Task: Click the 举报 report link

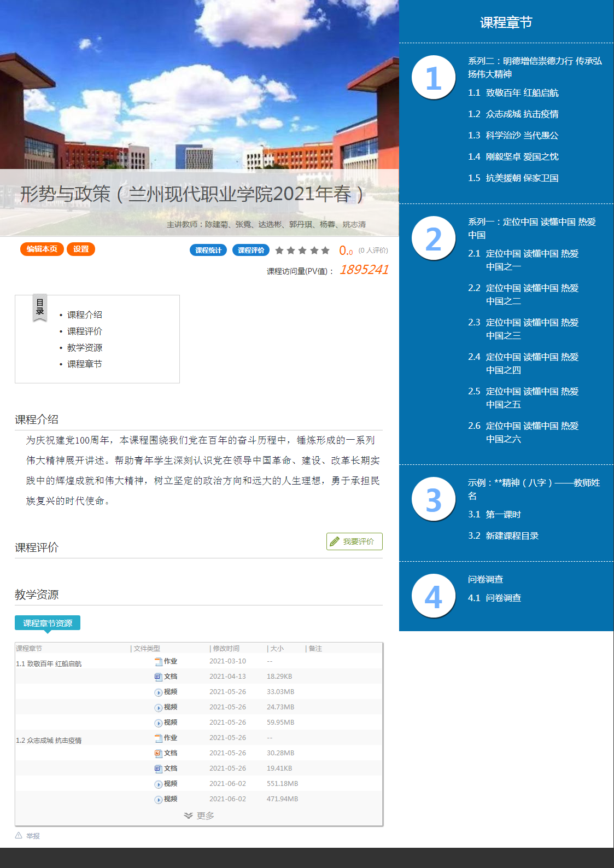Action: [x=33, y=836]
